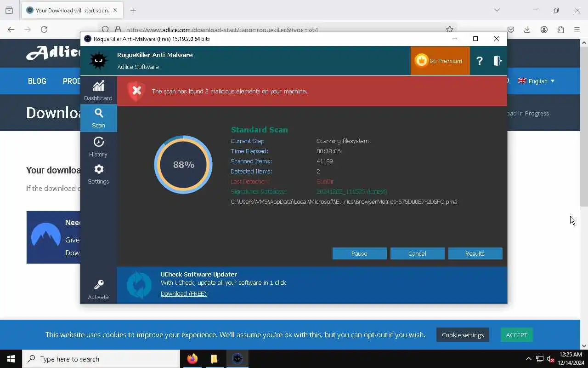Open the History clock section
This screenshot has height=368, width=588.
pos(98,147)
